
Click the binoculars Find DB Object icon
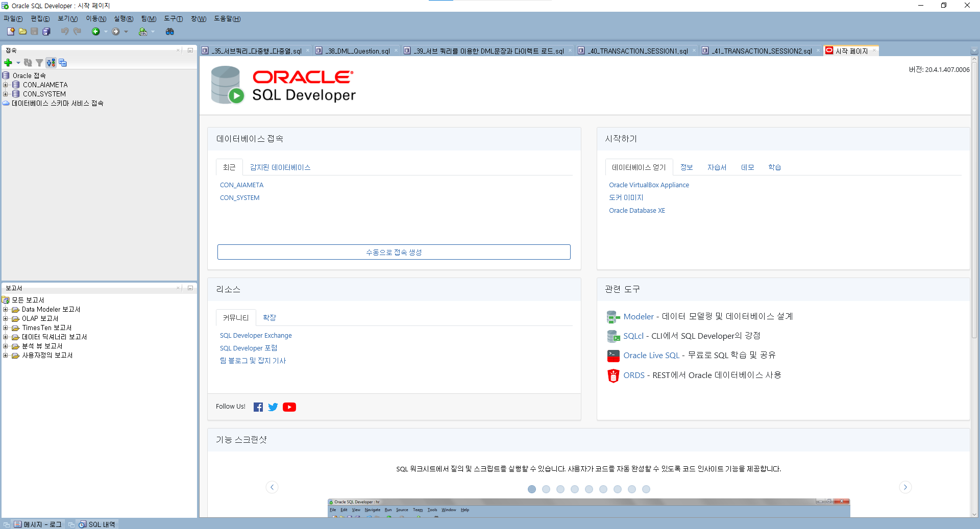[x=170, y=32]
